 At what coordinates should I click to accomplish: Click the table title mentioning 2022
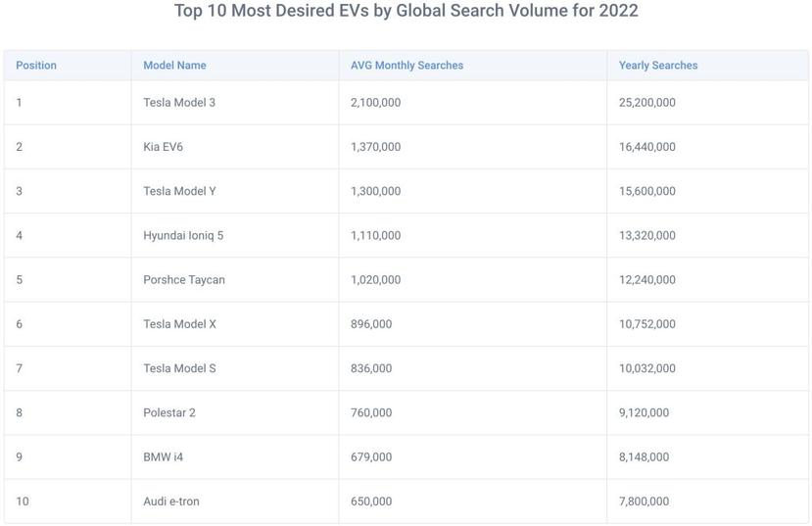pyautogui.click(x=406, y=12)
